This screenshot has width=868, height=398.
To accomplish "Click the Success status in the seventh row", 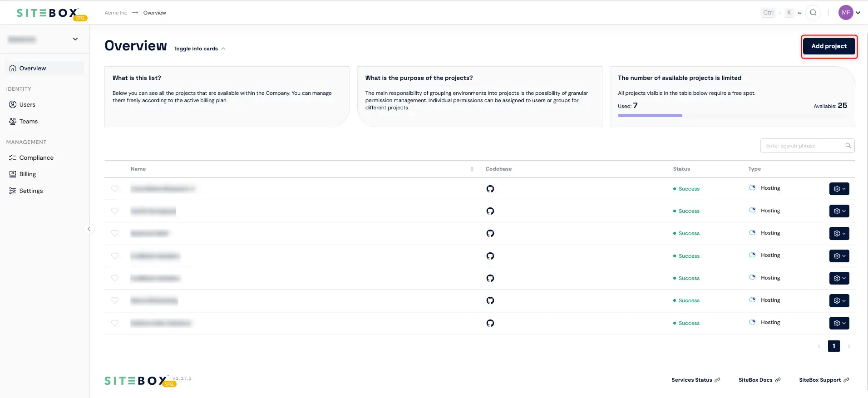I will (x=686, y=323).
